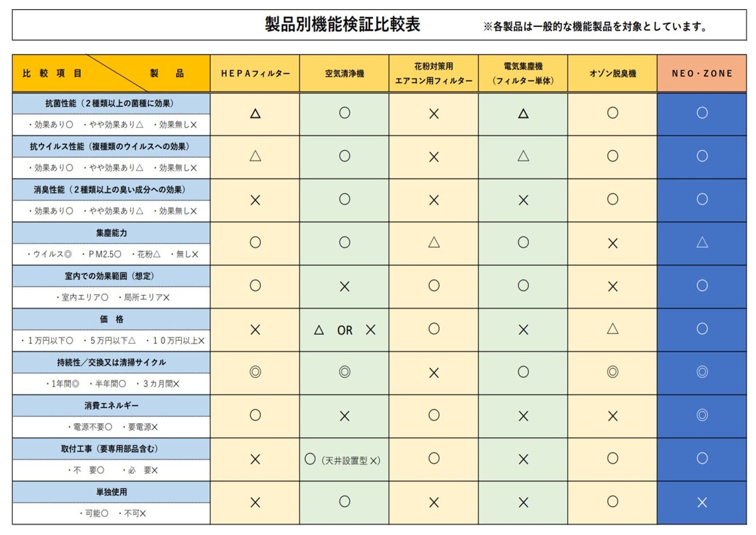This screenshot has height=535, width=756.
Task: Select the NEO・ZONE column header
Action: coord(702,73)
